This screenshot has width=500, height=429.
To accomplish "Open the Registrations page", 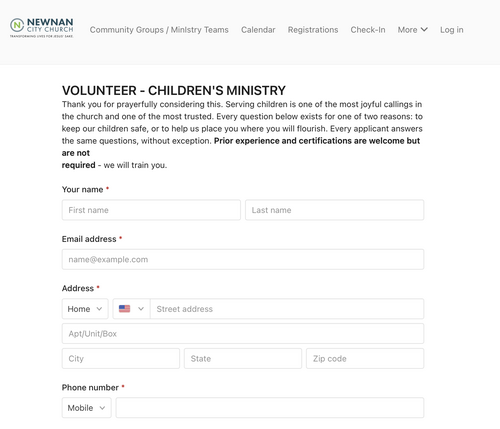I will [x=313, y=30].
